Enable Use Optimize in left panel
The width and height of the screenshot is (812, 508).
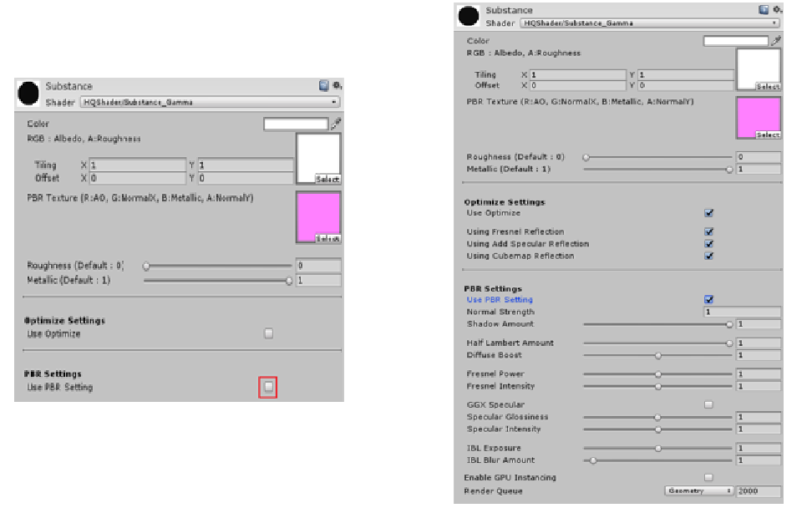(x=268, y=333)
